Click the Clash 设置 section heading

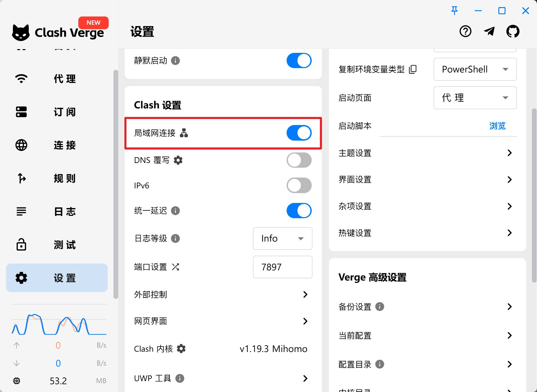click(158, 105)
